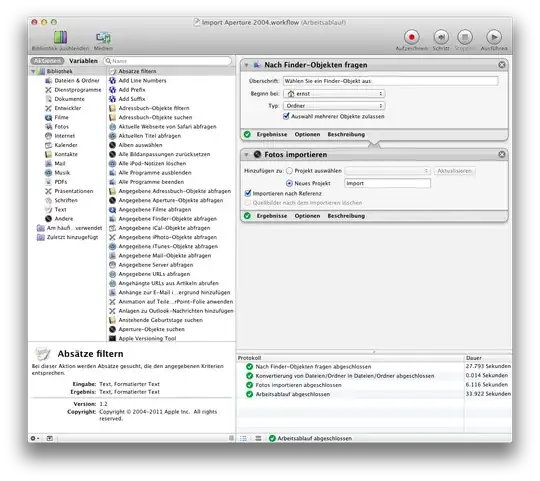Switch to the Aktionen tab
Viewport: 540px width, 481px height.
48,61
